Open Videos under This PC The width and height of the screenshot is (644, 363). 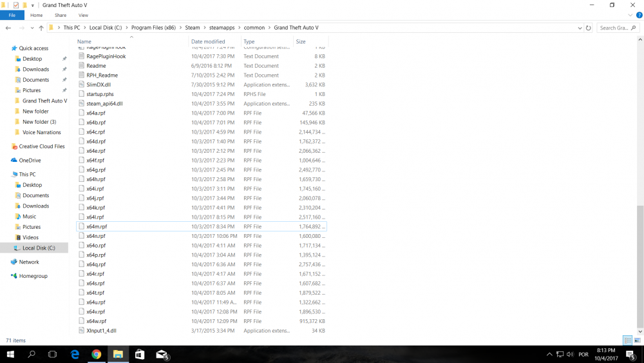[30, 237]
